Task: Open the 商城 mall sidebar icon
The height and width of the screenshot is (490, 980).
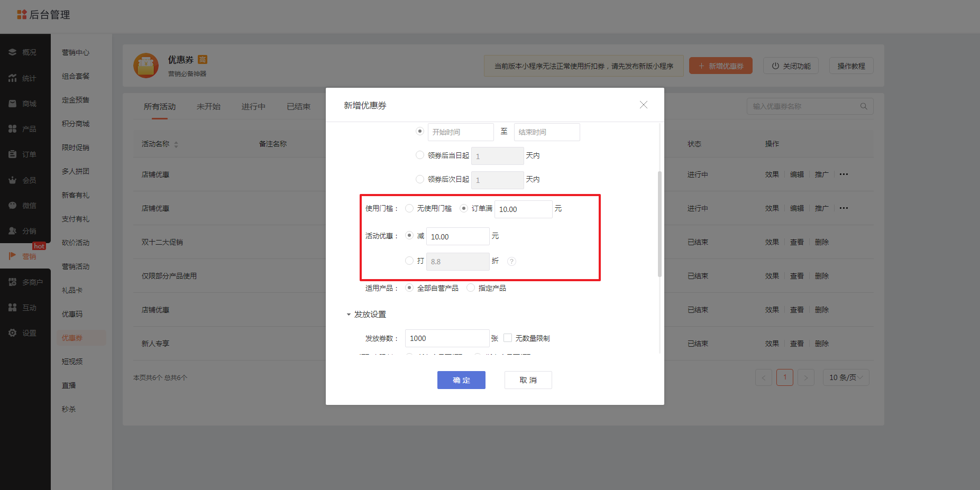Action: (12, 104)
